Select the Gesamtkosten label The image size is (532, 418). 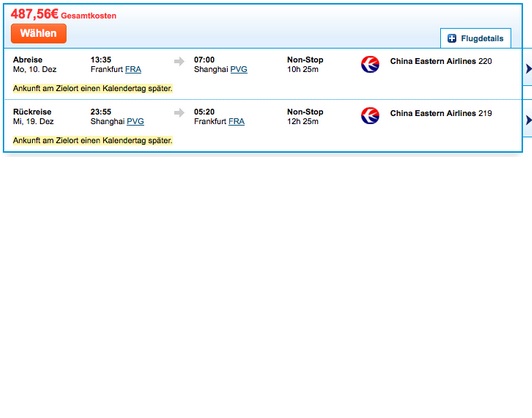pyautogui.click(x=89, y=16)
